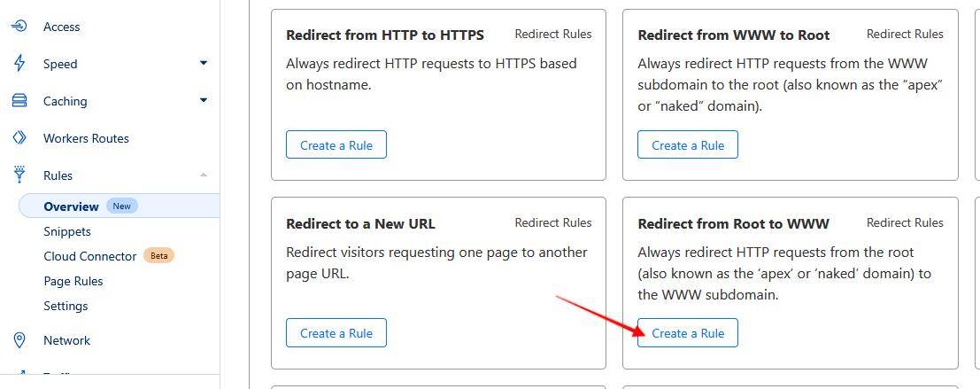980x389 pixels.
Task: Create a Rule for WWW to Root redirect
Action: [688, 144]
